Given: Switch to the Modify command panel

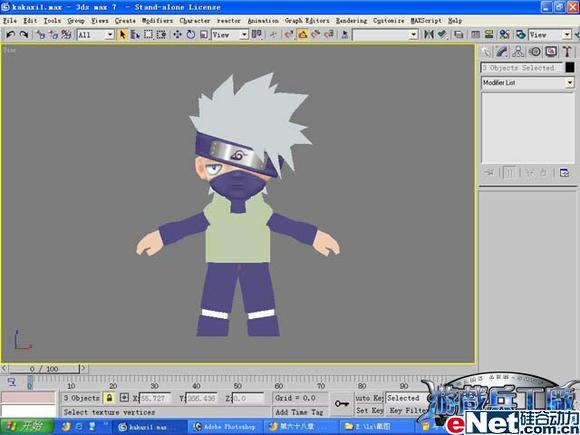Looking at the screenshot, I should coord(502,52).
